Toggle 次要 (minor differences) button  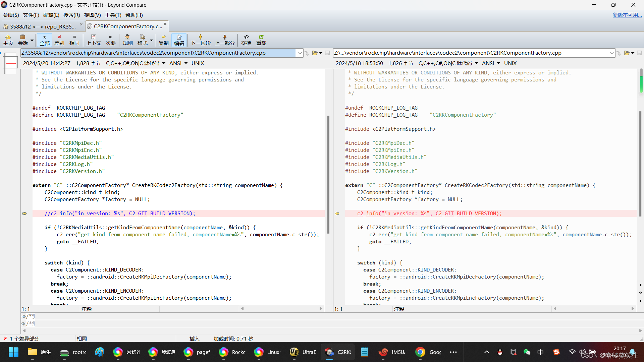[x=110, y=40]
